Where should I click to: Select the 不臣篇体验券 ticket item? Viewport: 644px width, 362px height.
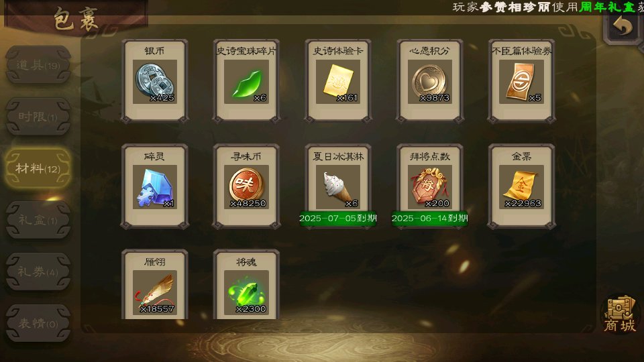(x=522, y=81)
